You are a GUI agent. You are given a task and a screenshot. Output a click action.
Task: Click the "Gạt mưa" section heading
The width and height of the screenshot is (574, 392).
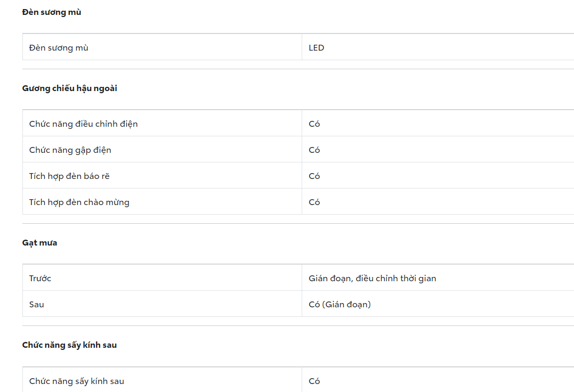(x=40, y=243)
